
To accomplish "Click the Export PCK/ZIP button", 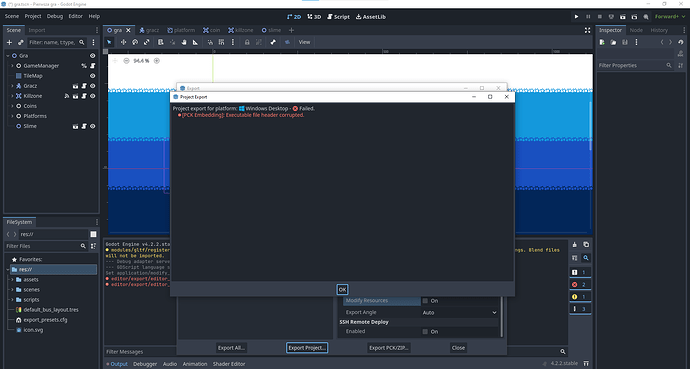I will pos(389,348).
